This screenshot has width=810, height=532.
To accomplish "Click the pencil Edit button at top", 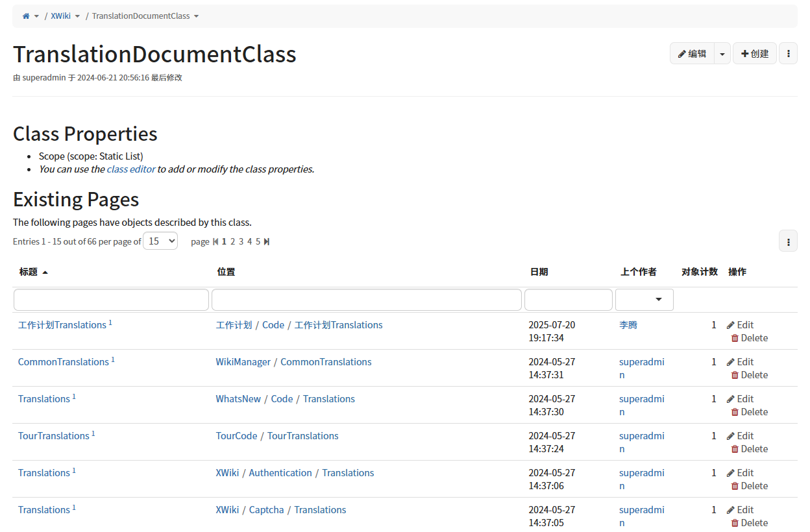I will [692, 54].
